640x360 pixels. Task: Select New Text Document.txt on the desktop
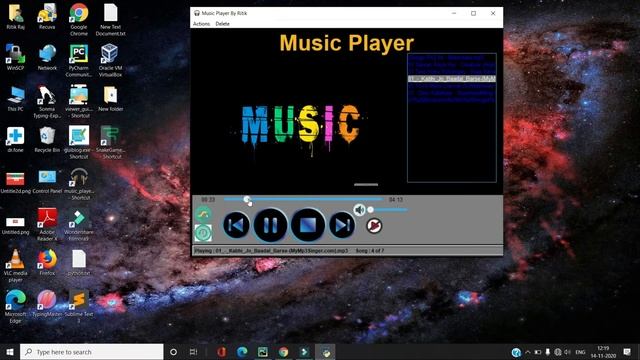tap(111, 20)
